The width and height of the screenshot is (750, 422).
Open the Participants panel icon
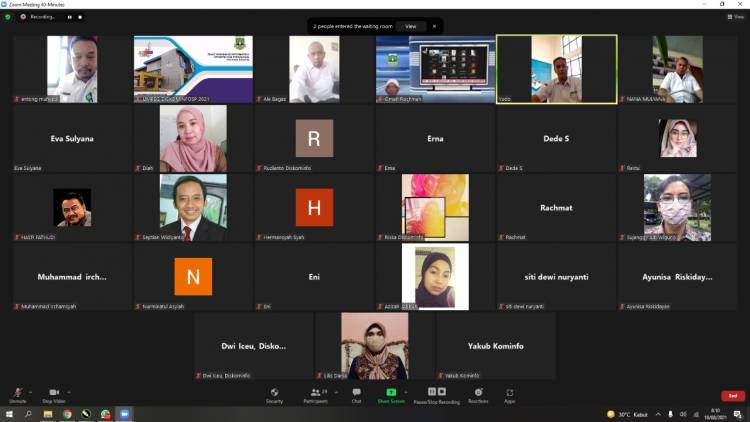tap(315, 392)
